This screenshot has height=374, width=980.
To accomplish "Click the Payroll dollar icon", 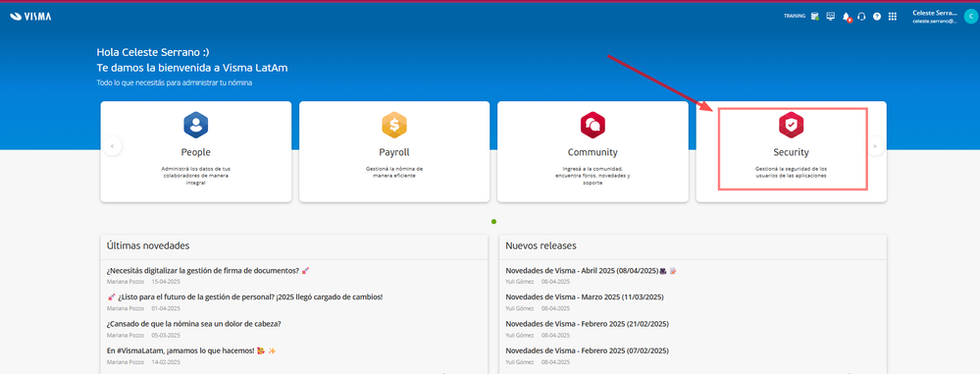I will point(393,125).
